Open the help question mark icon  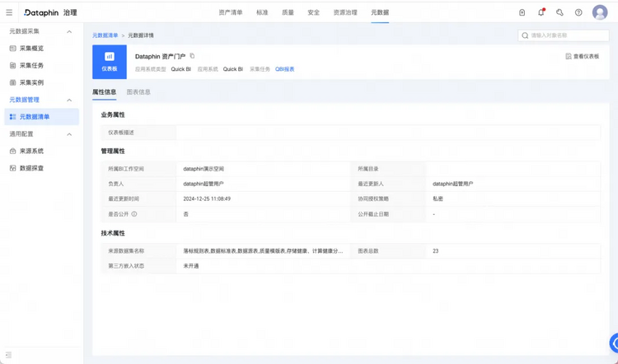(578, 12)
